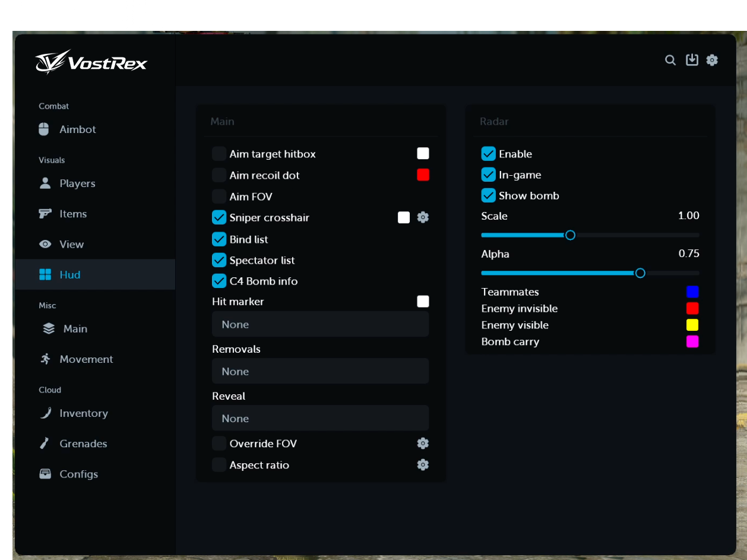
Task: Open Sniper crosshair settings gear
Action: (x=422, y=217)
